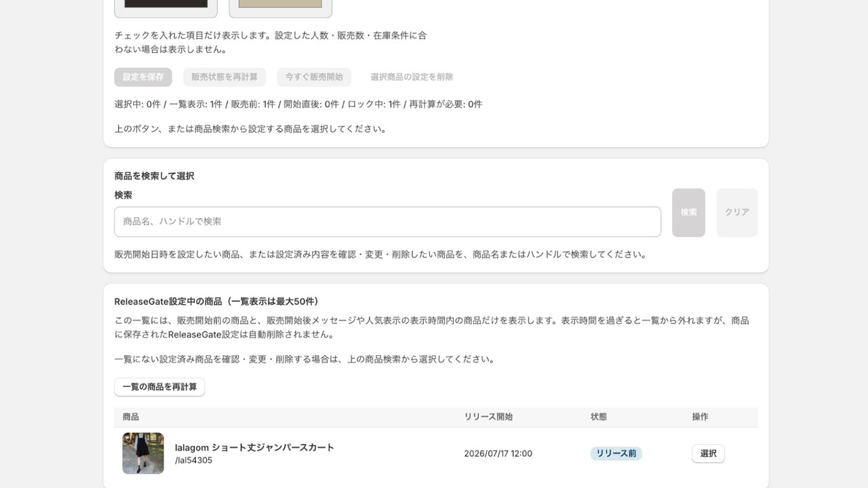Click the release date 2026/07/17 12:00

coord(498,453)
